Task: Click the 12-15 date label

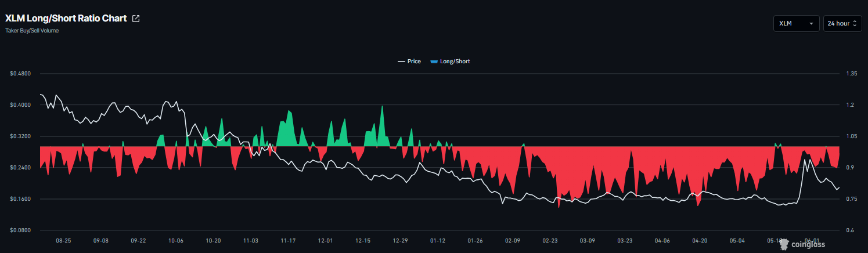Action: pyautogui.click(x=363, y=240)
